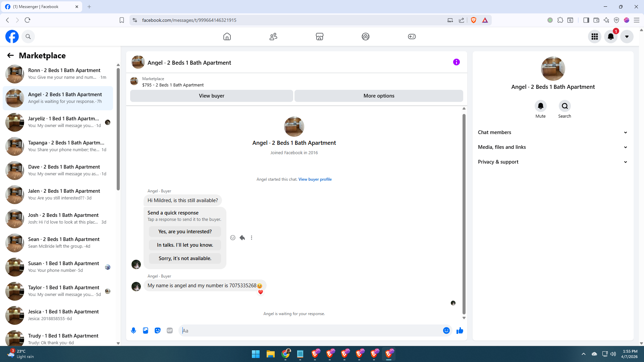The height and width of the screenshot is (362, 644).
Task: Reply to the quick response message
Action: tap(242, 238)
